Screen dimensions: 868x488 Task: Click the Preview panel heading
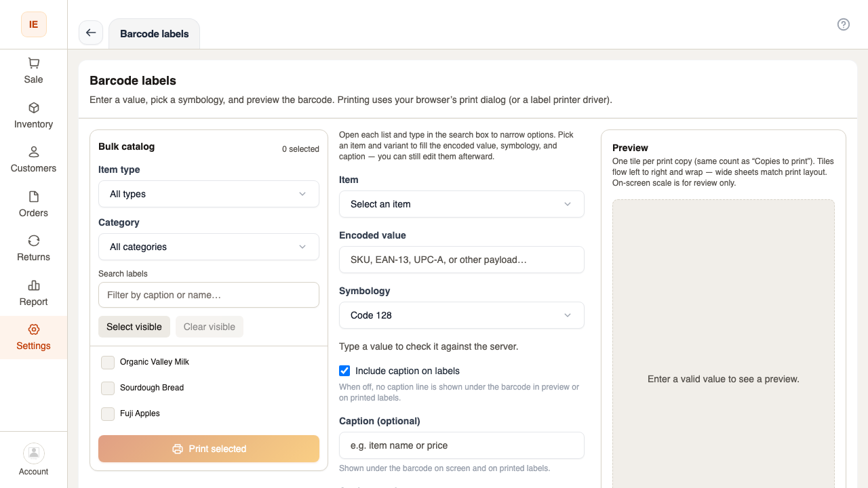(x=630, y=148)
